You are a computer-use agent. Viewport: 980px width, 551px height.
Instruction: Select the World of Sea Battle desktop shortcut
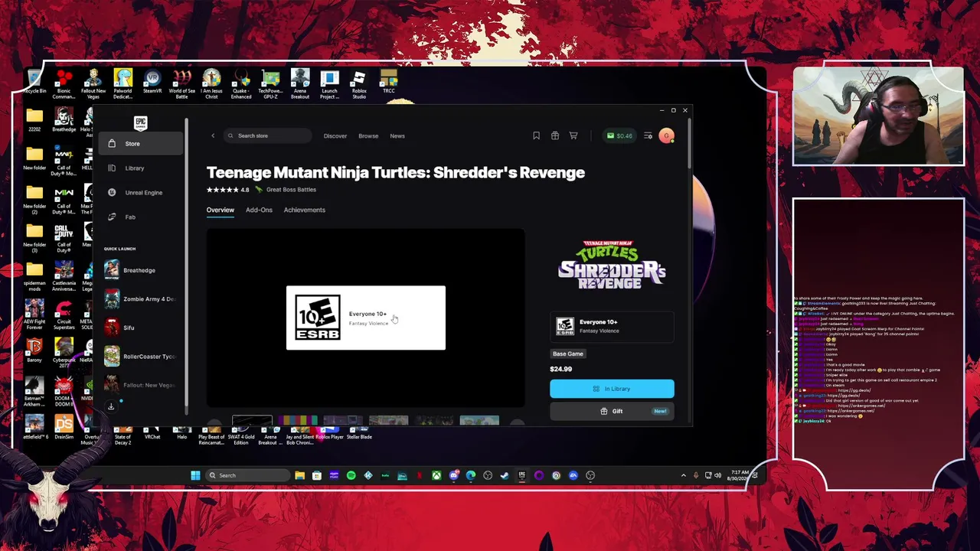tap(181, 84)
